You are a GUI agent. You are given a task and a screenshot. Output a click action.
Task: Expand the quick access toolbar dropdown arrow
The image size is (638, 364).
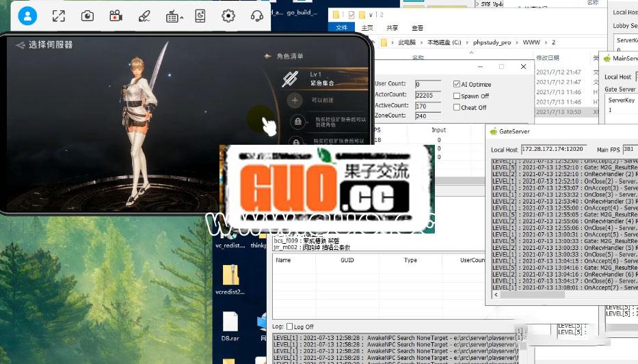(371, 16)
